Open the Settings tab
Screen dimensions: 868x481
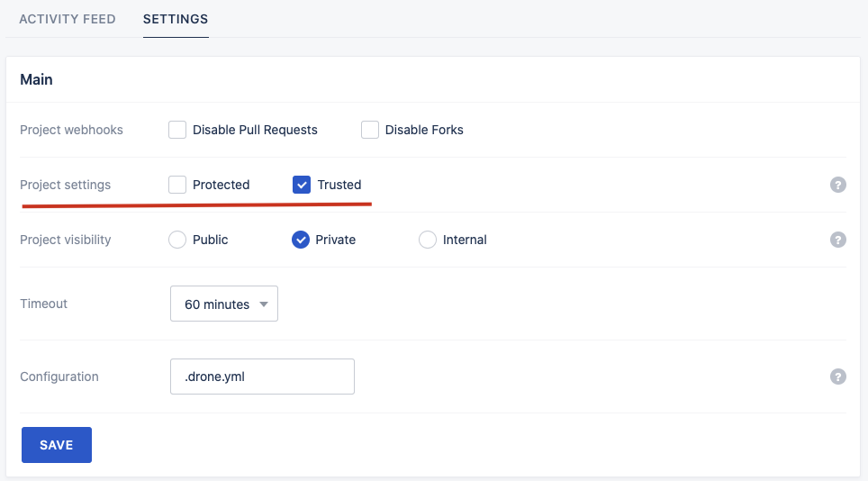(x=176, y=19)
